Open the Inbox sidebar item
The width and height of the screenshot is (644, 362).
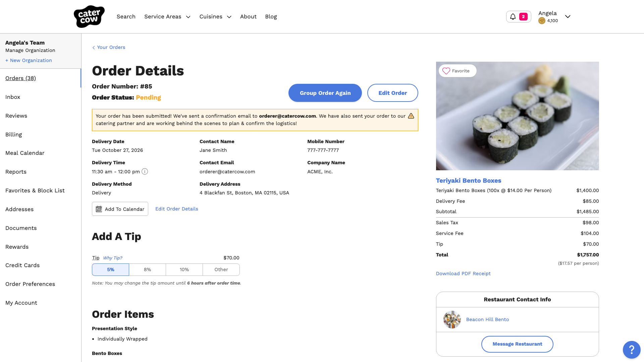click(x=13, y=97)
